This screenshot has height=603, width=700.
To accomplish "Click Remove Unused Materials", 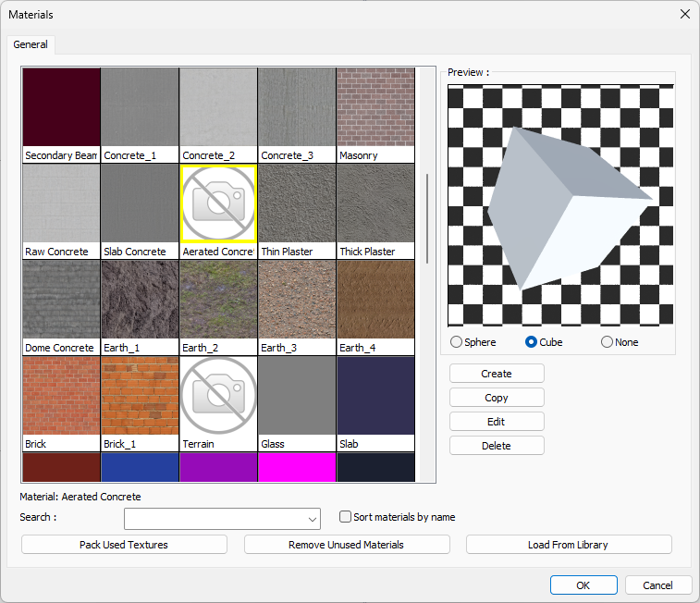I will [346, 545].
